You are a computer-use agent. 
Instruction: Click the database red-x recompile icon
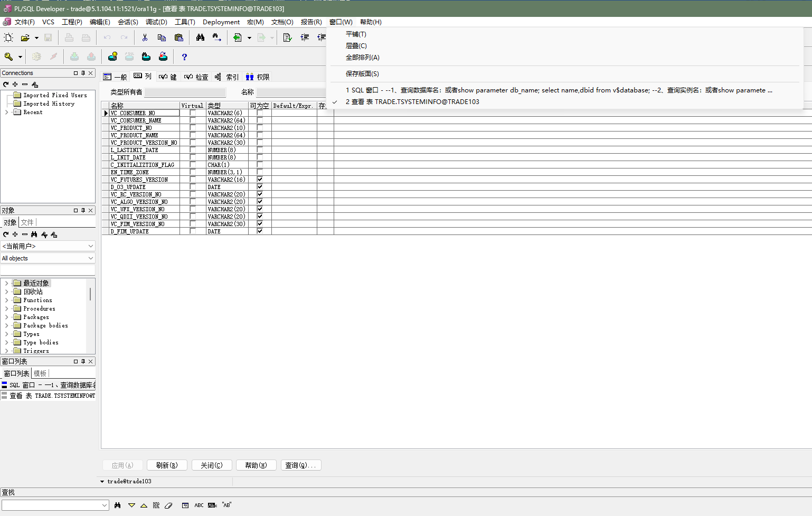(163, 57)
